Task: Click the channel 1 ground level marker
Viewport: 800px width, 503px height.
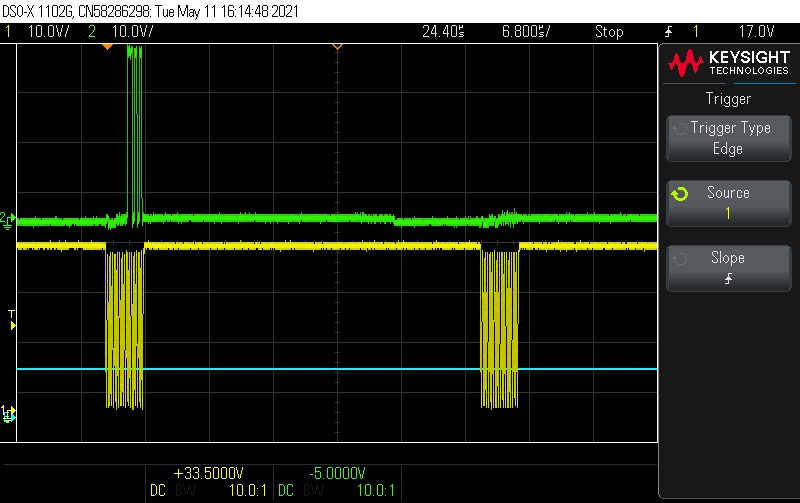Action: pos(8,414)
